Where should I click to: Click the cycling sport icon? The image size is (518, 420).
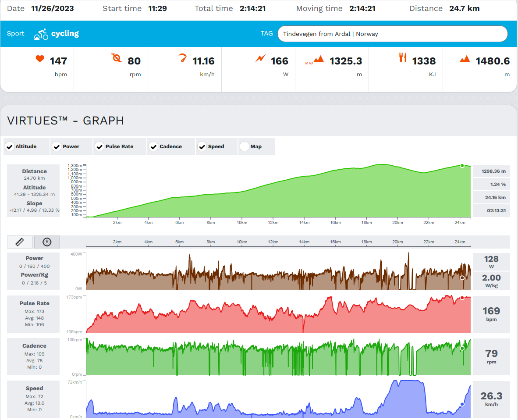point(41,34)
